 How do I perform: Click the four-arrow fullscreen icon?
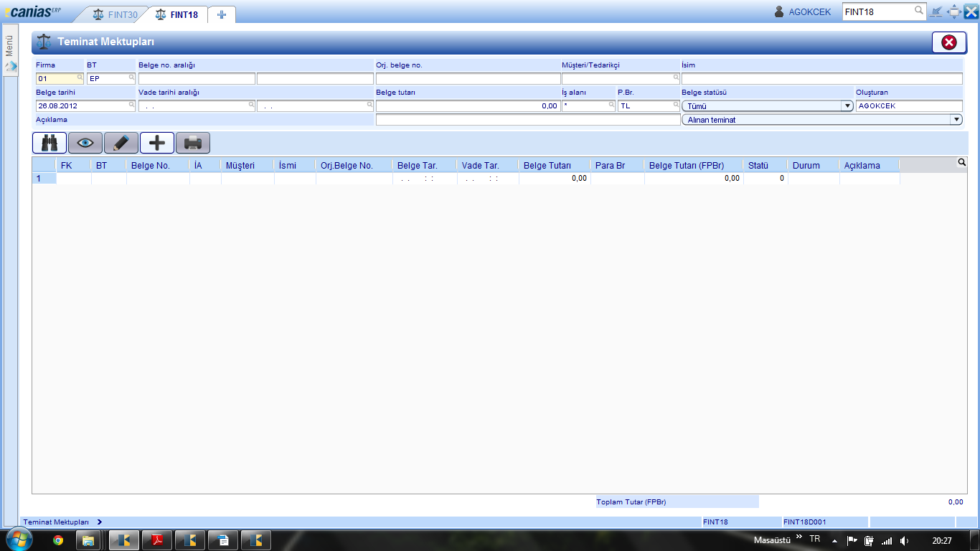954,11
